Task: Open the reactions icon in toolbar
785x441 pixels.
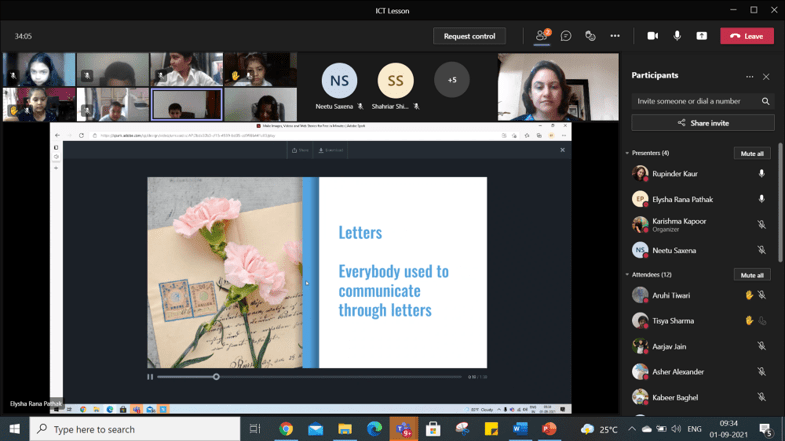Action: (590, 36)
